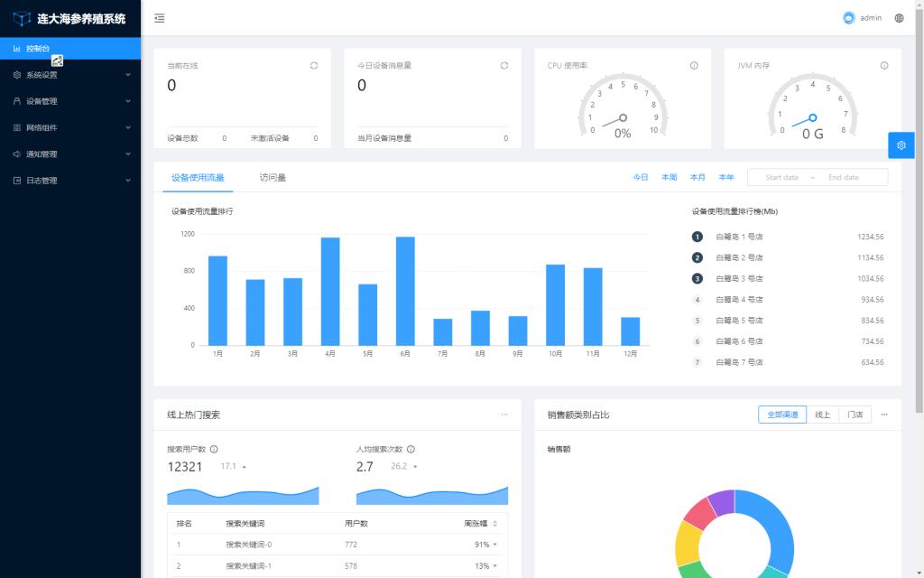
Task: Switch to the 设备使用流量 tab
Action: pos(198,178)
